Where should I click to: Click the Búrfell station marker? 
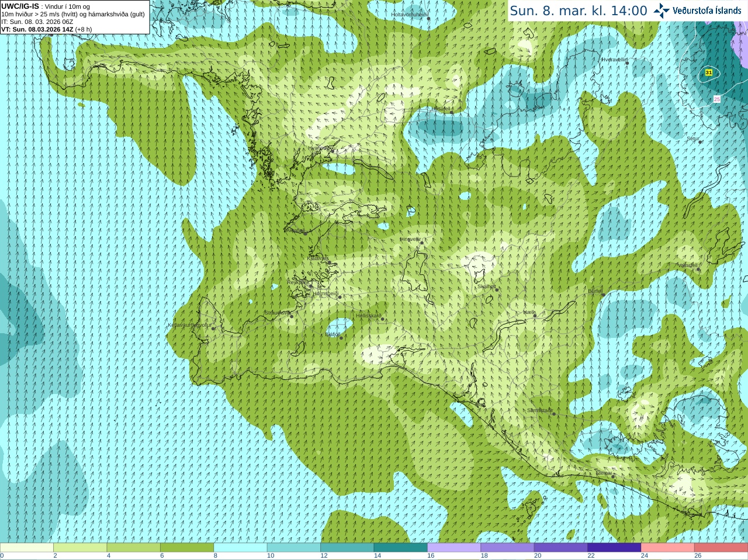604,294
